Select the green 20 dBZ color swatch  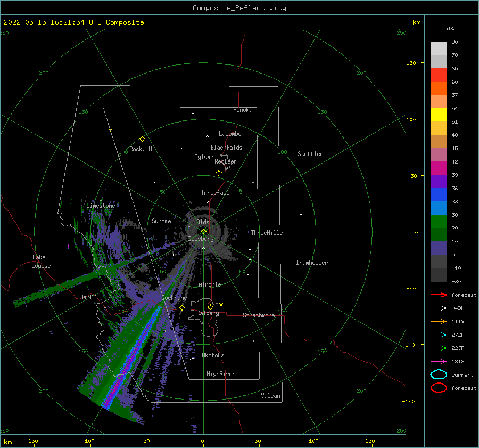pyautogui.click(x=439, y=221)
